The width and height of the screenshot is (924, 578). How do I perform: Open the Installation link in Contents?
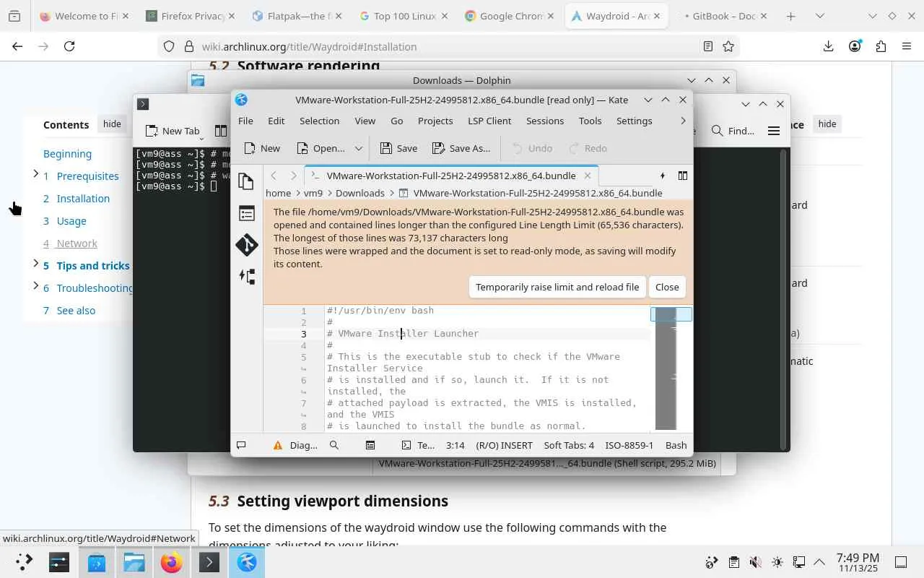(x=83, y=199)
